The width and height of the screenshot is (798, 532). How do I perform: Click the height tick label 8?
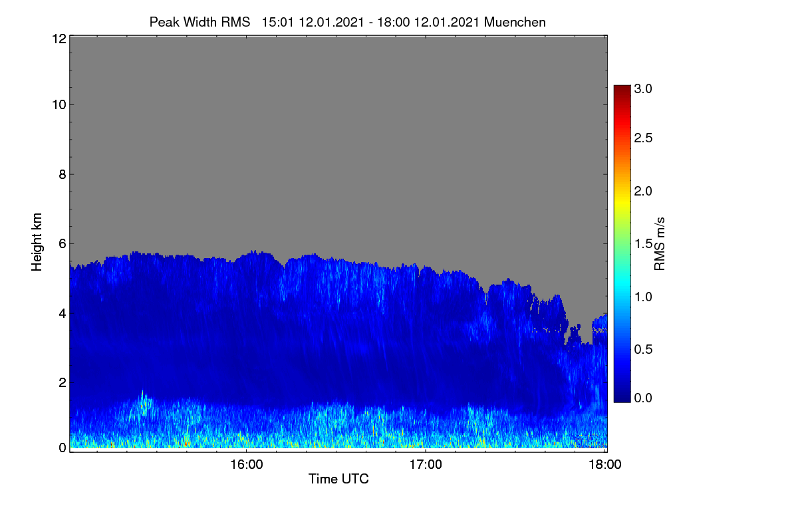pyautogui.click(x=61, y=174)
